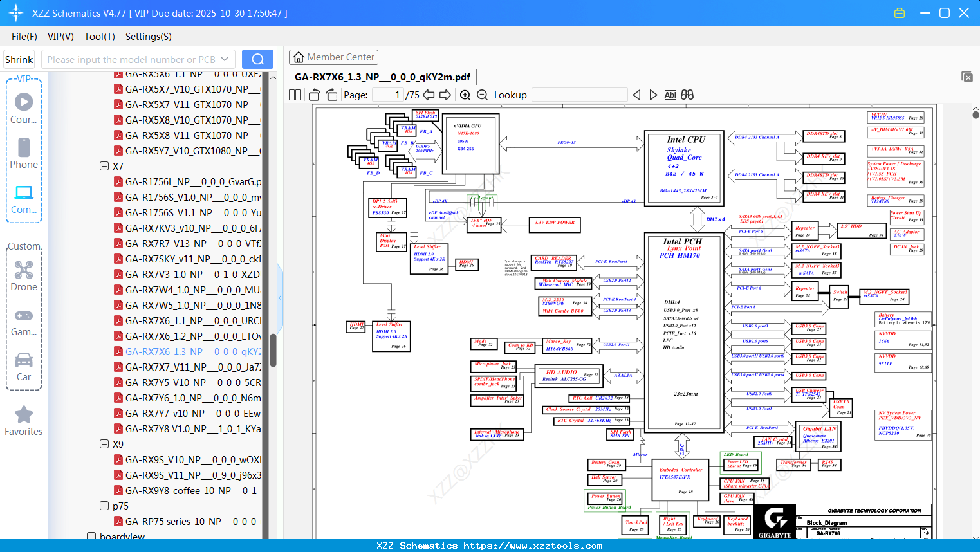Open the Member Center

[x=333, y=57]
